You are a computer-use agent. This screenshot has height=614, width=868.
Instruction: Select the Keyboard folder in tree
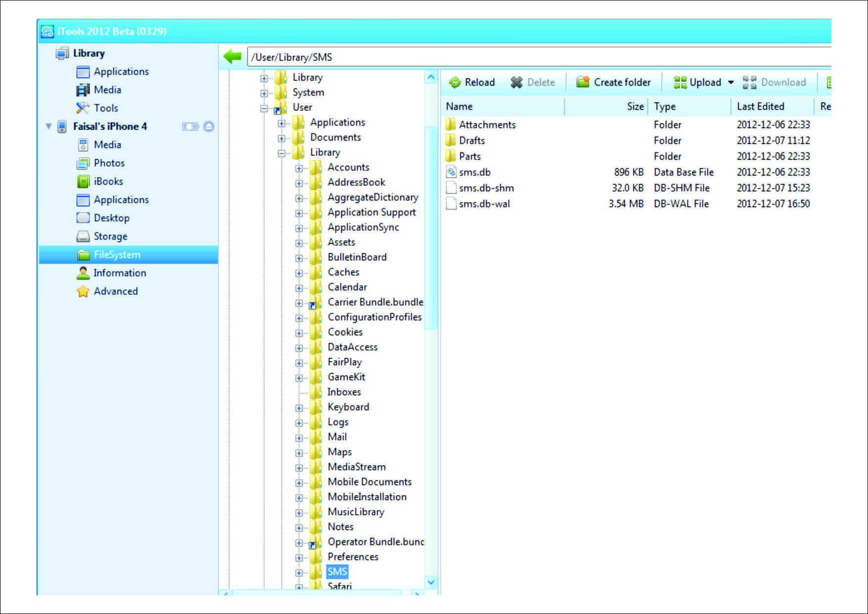coord(348,407)
